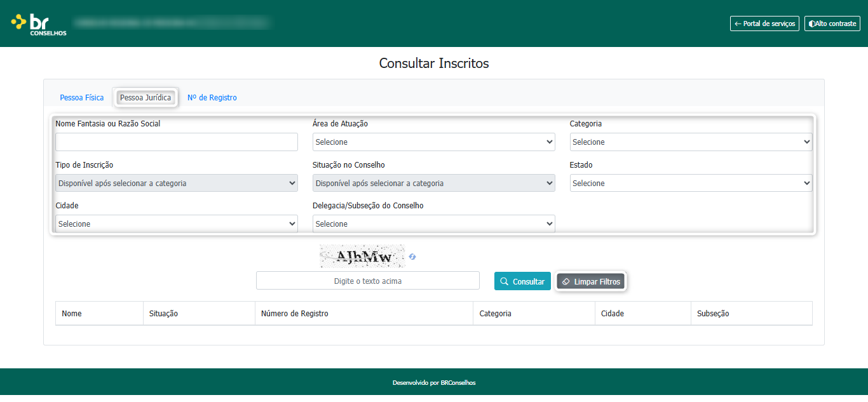Viewport: 868px width, 402px height.
Task: Refresh the captcha image icon
Action: click(412, 257)
